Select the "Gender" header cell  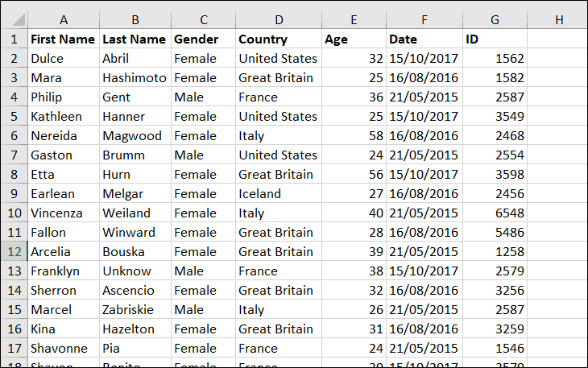pos(196,39)
